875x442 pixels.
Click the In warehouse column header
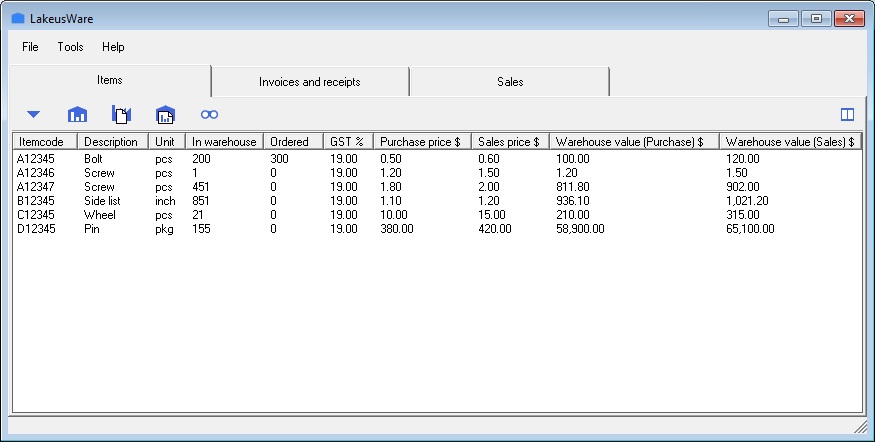pyautogui.click(x=224, y=142)
